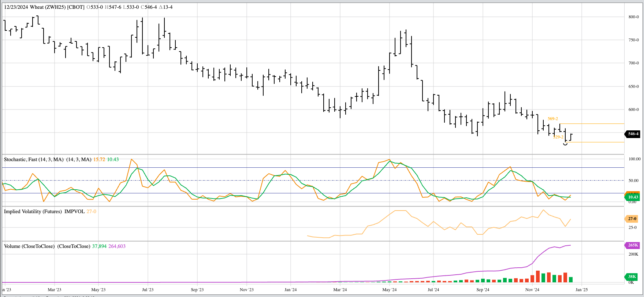Click the black 546-4 last price badge
Viewport: 644px width, 297px height.
633,134
